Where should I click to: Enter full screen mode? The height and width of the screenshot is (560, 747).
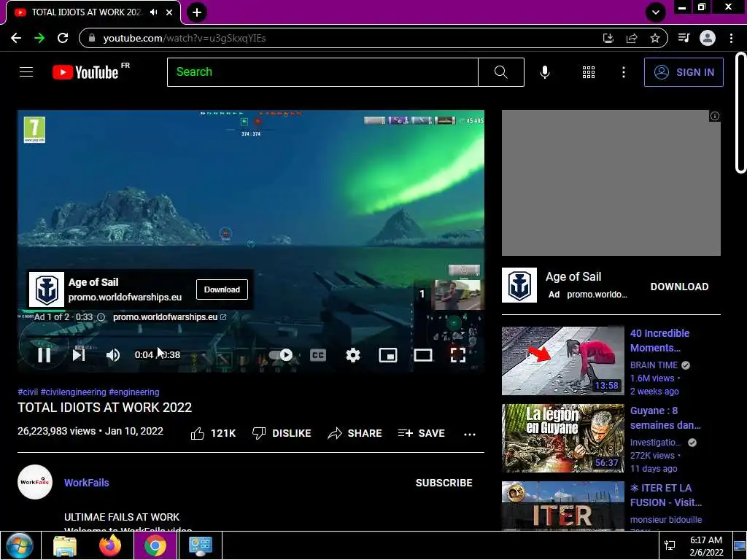click(458, 355)
